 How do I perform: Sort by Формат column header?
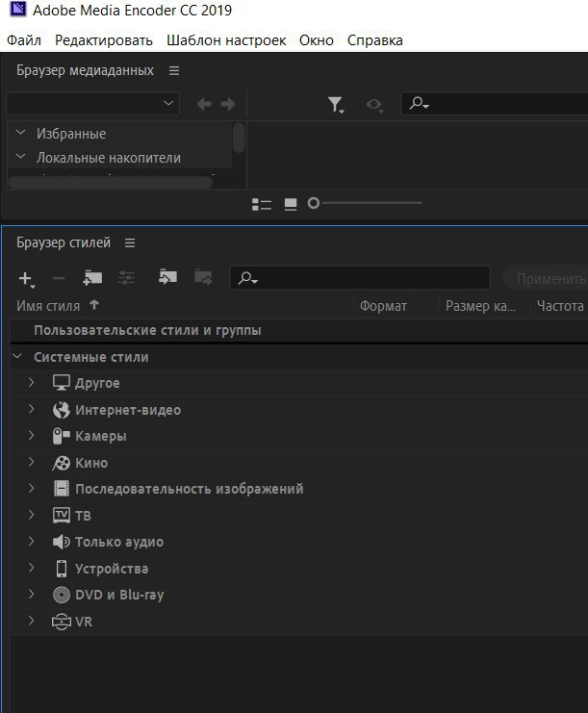coord(383,306)
